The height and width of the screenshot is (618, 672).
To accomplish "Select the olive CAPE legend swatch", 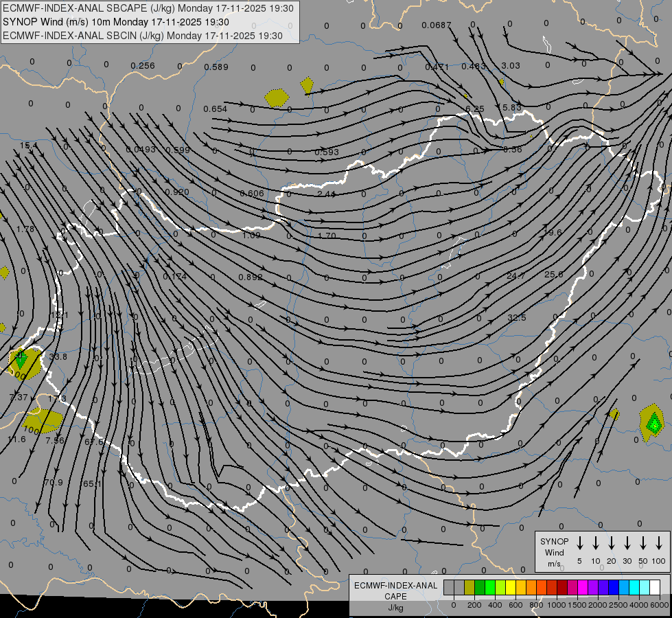I will [470, 587].
